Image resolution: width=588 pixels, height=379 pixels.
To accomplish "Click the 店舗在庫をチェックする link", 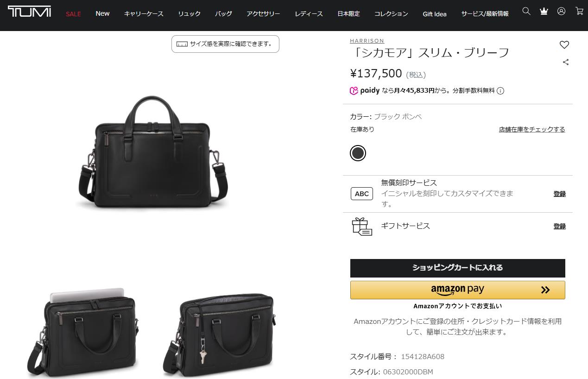I will point(532,129).
